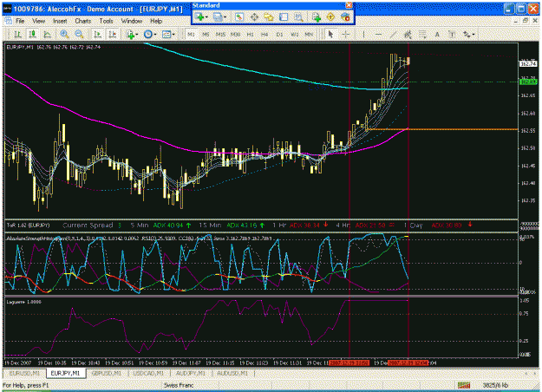This screenshot has width=542, height=392.
Task: Toggle the Data Window crosshair-shaped icon
Action: (x=254, y=17)
